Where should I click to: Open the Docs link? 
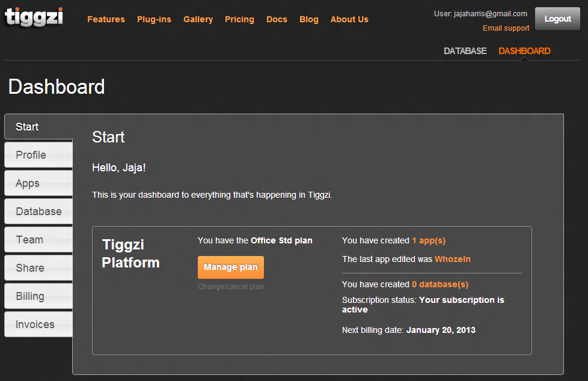(277, 19)
